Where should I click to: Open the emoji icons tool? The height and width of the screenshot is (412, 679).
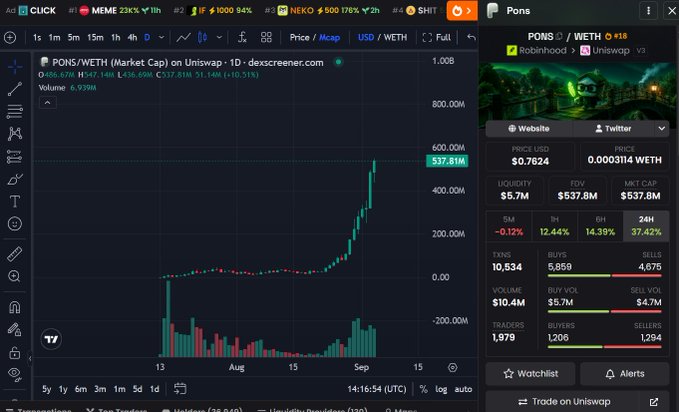coord(15,224)
